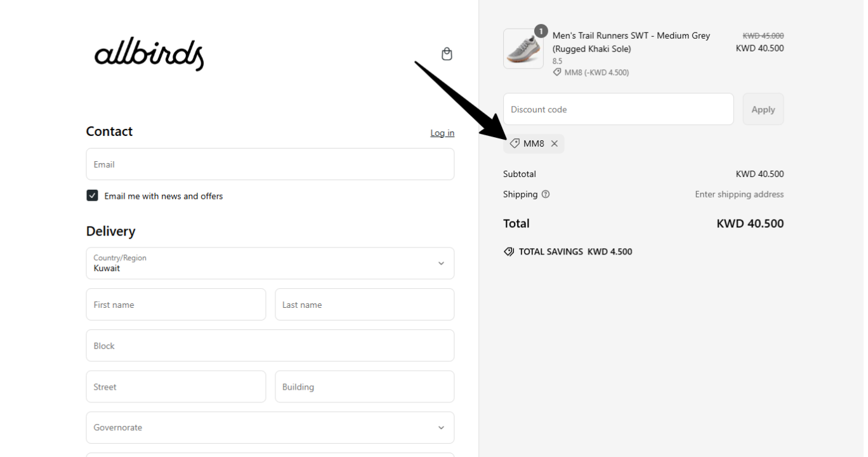The height and width of the screenshot is (457, 868).
Task: Click the Street input field
Action: pyautogui.click(x=176, y=387)
